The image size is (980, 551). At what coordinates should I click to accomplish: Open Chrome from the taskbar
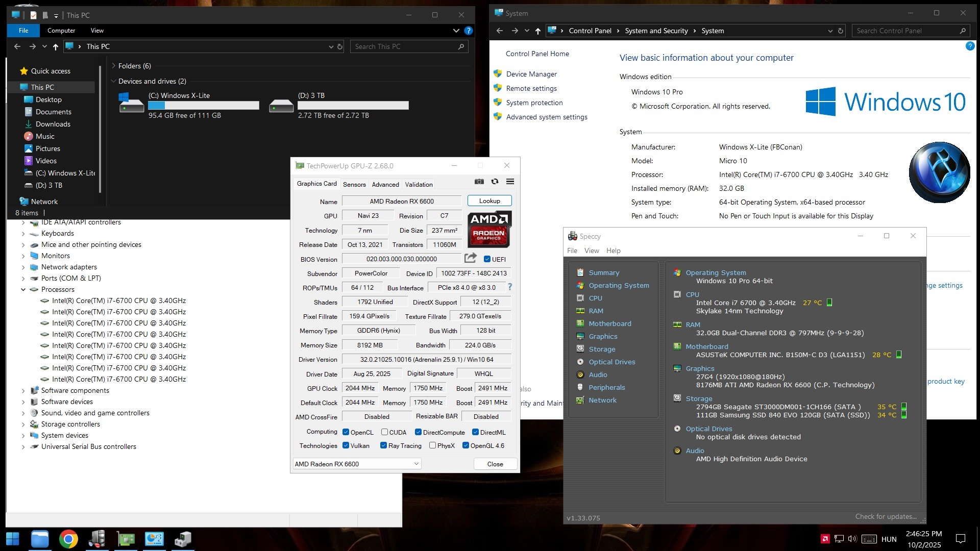coord(68,539)
